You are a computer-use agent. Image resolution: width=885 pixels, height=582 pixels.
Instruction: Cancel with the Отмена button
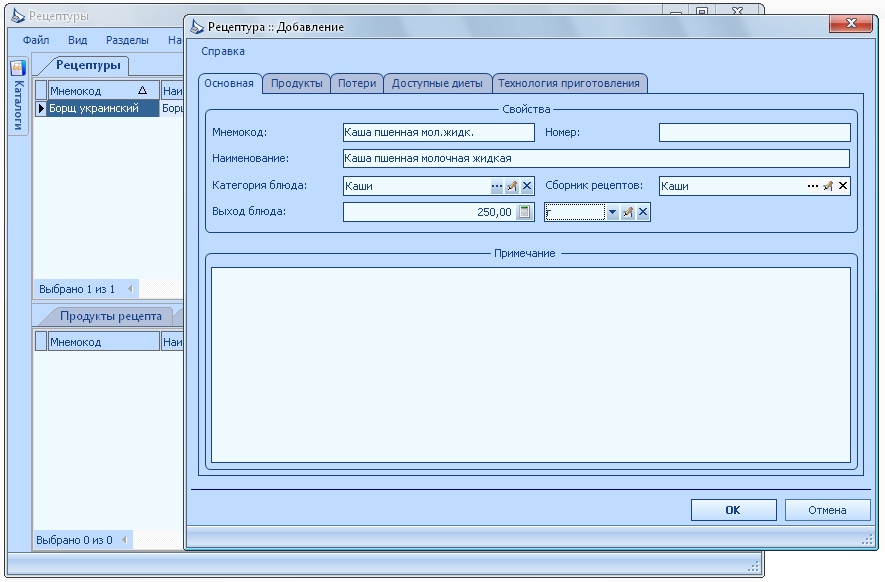pyautogui.click(x=827, y=510)
